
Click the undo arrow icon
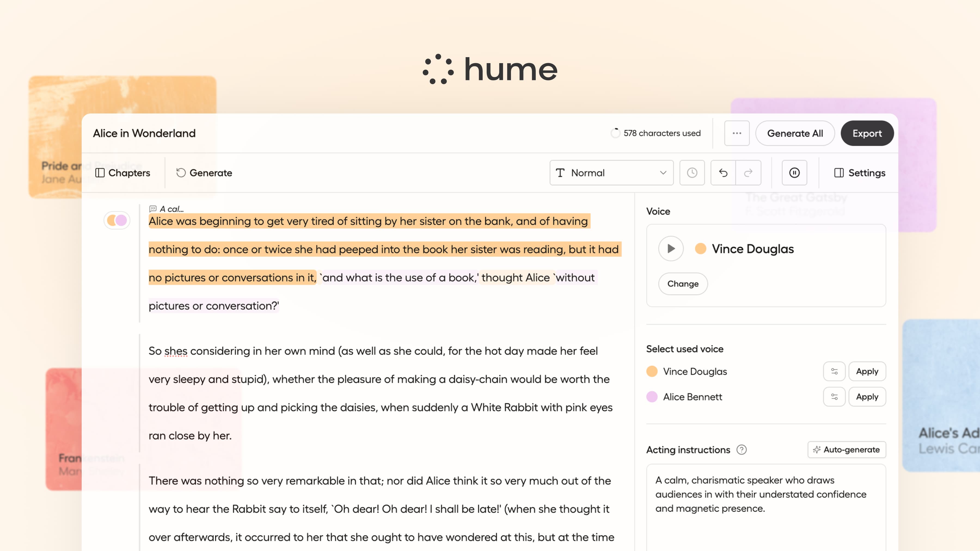723,173
